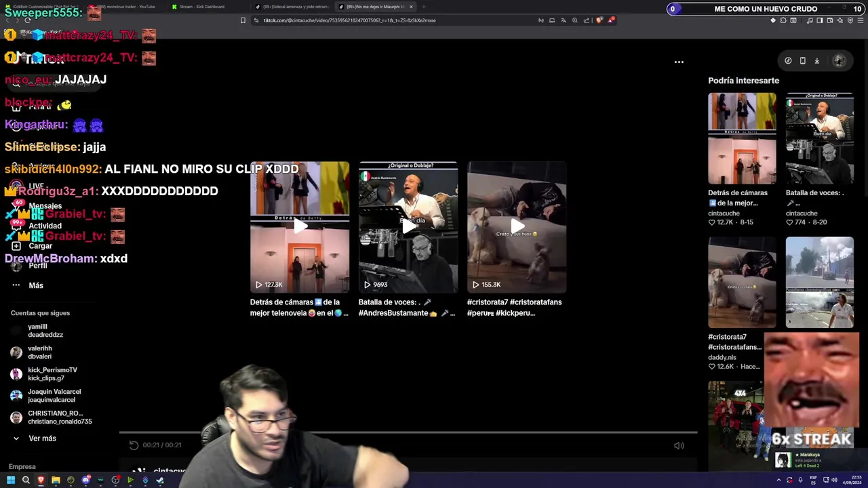The image size is (868, 488).
Task: Play the Batalla de voces suggested video
Action: [x=408, y=227]
